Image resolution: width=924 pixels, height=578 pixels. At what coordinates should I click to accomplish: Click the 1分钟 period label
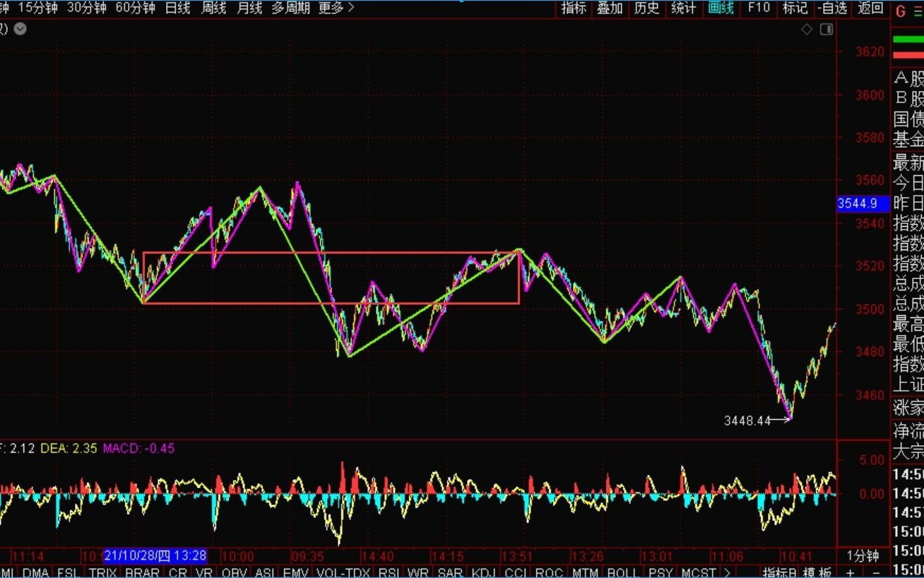(863, 556)
